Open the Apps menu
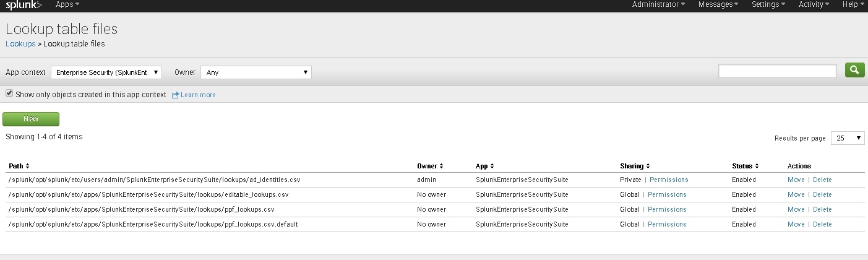 [67, 4]
